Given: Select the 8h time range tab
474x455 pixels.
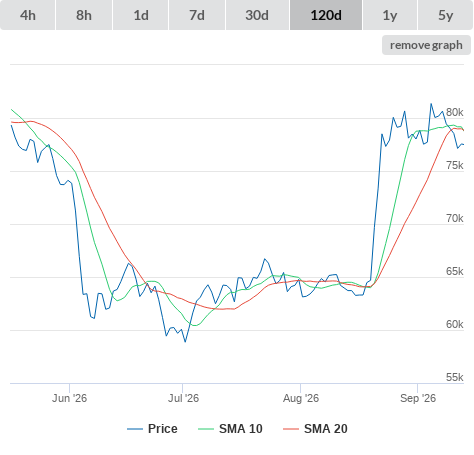Looking at the screenshot, I should (84, 15).
